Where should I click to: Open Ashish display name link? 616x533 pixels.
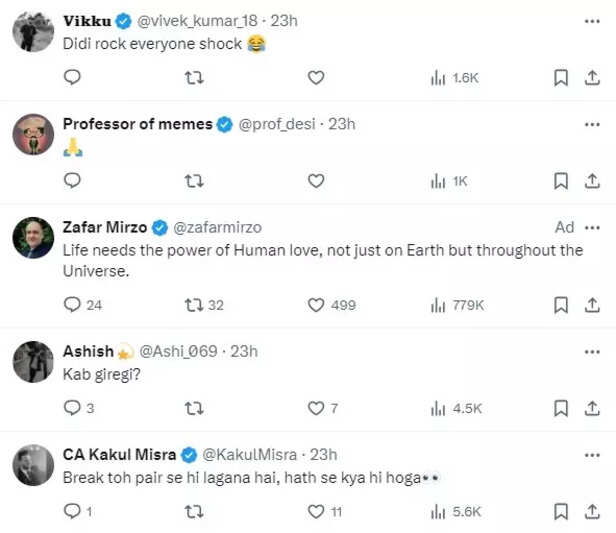click(88, 351)
